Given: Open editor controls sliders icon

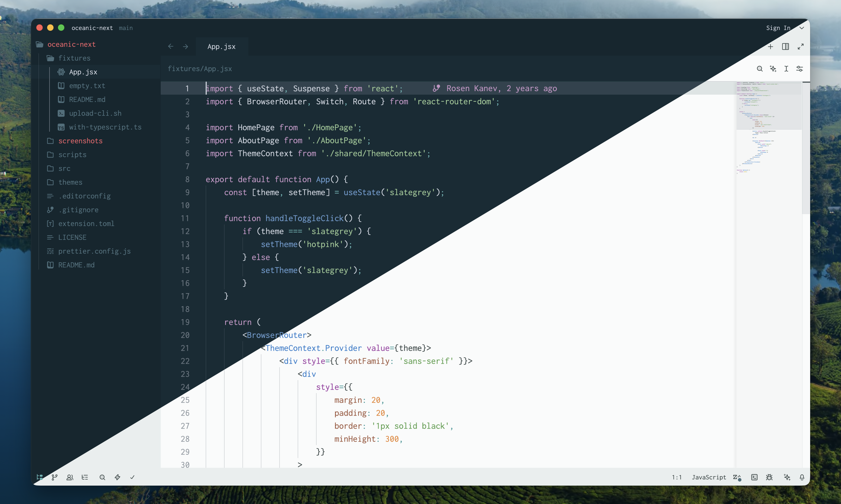Looking at the screenshot, I should coord(800,69).
